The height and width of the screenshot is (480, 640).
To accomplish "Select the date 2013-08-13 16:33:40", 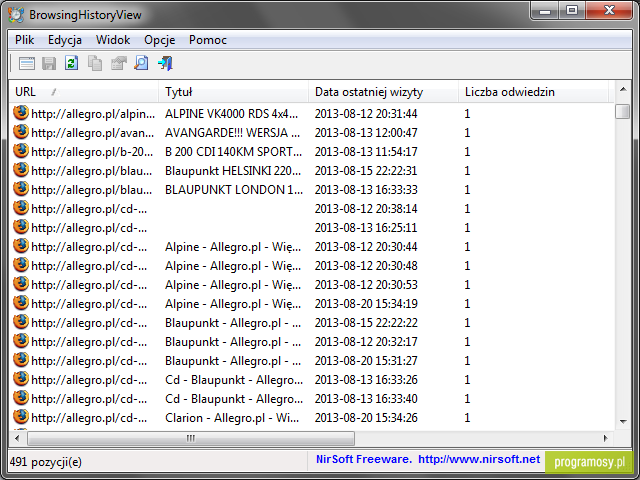I will 366,398.
